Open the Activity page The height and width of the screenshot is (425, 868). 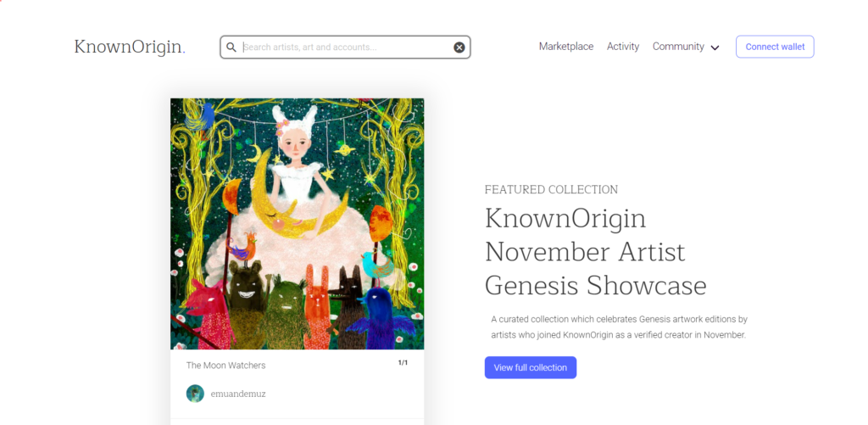[x=623, y=47]
